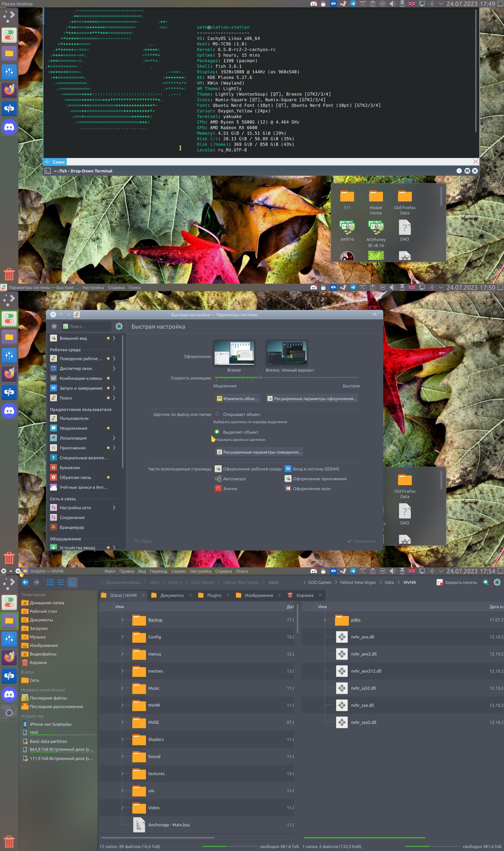
Task: Click Расширенные параметры поведения button
Action: point(259,452)
